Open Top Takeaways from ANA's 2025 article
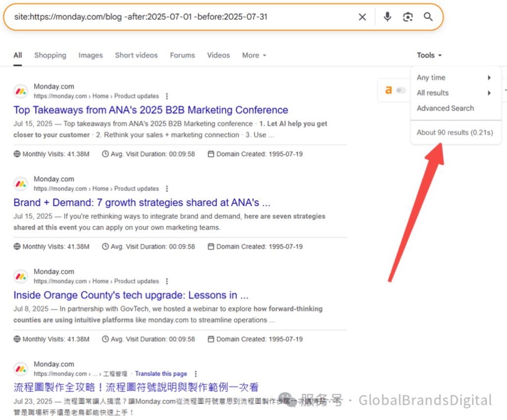 pyautogui.click(x=151, y=110)
